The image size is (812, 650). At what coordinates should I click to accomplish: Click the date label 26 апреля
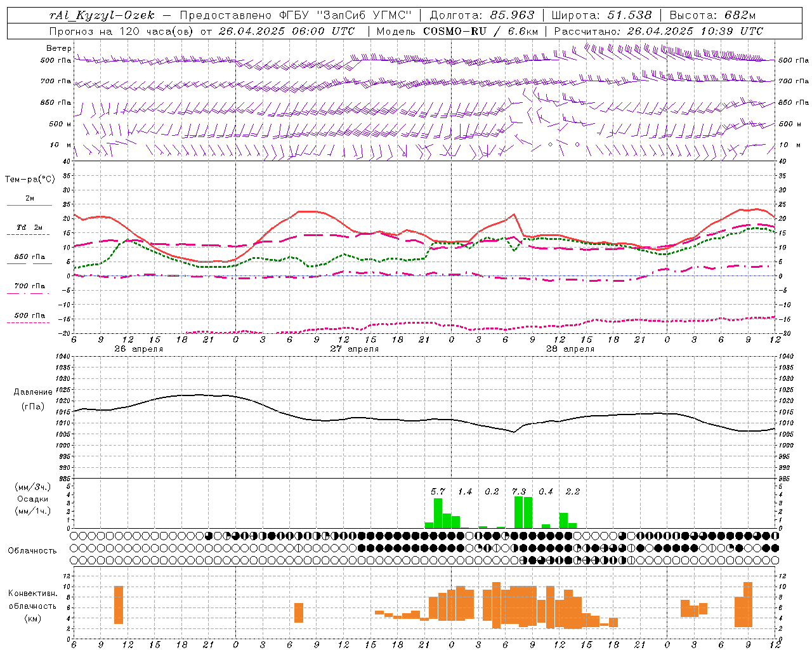(x=138, y=349)
